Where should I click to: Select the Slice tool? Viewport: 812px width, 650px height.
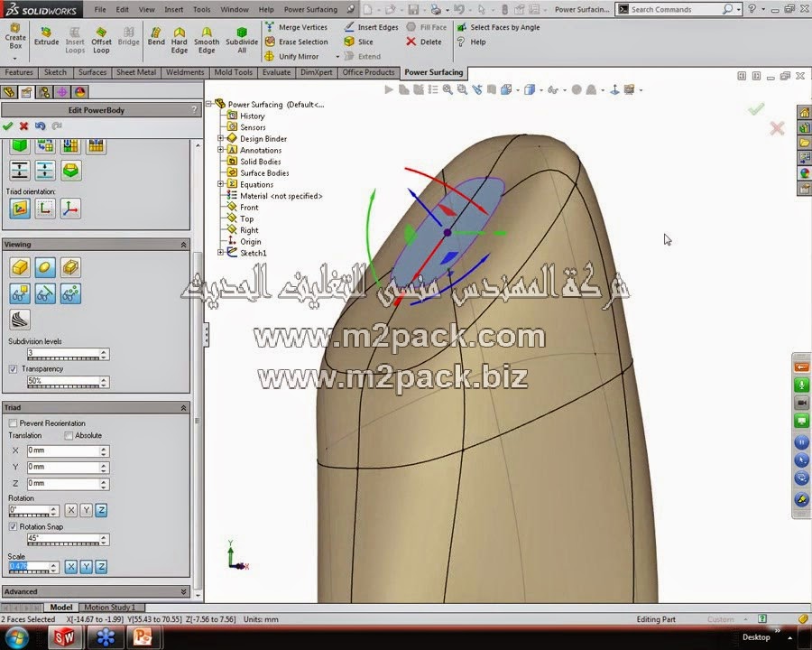click(x=358, y=42)
